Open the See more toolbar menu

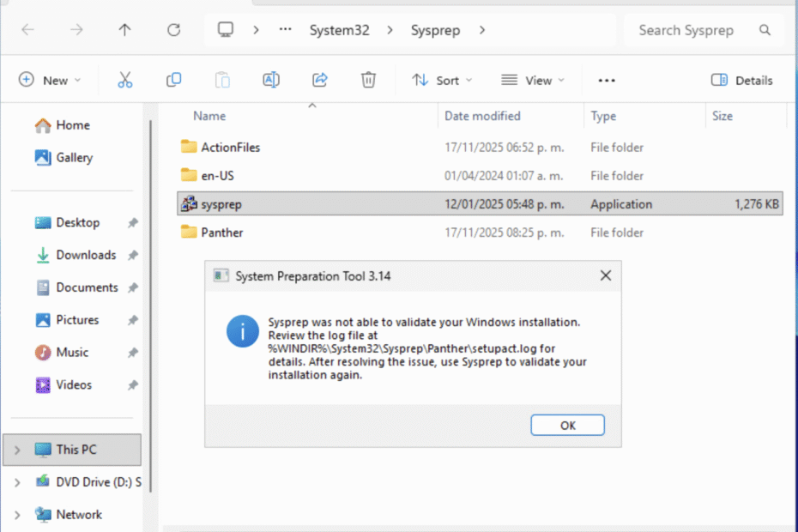tap(606, 80)
